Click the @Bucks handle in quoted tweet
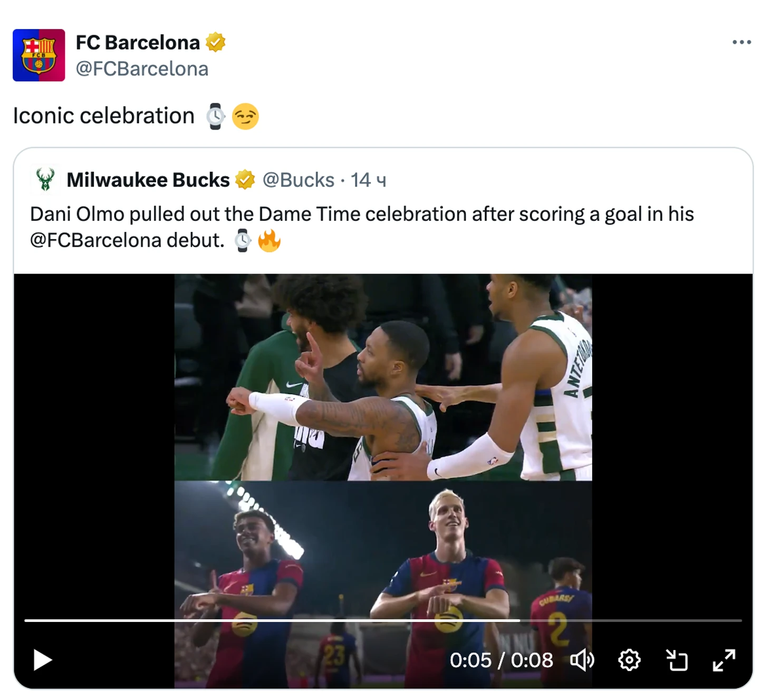The width and height of the screenshot is (770, 700). pos(299,180)
